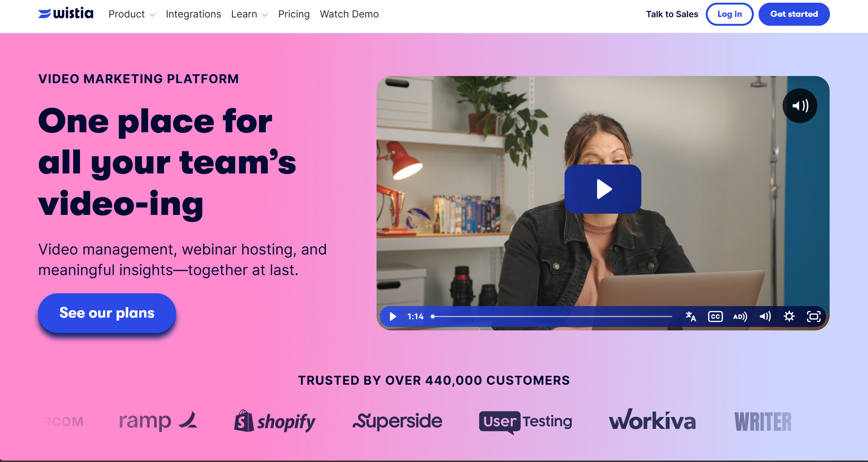
Task: Click the Log in button
Action: pyautogui.click(x=730, y=14)
